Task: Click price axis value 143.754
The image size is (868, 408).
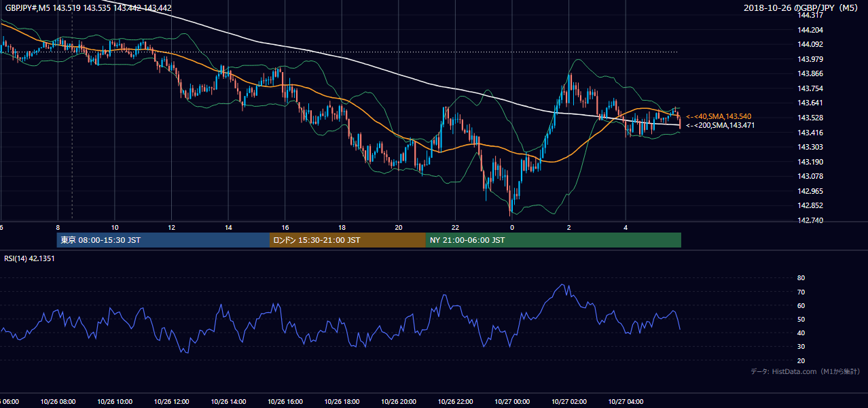Action: click(810, 88)
